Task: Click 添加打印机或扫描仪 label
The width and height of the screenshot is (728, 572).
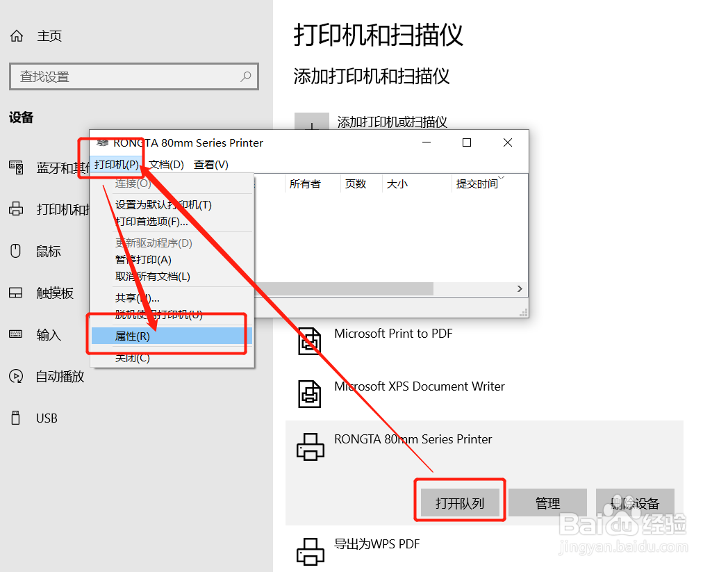Action: point(392,122)
